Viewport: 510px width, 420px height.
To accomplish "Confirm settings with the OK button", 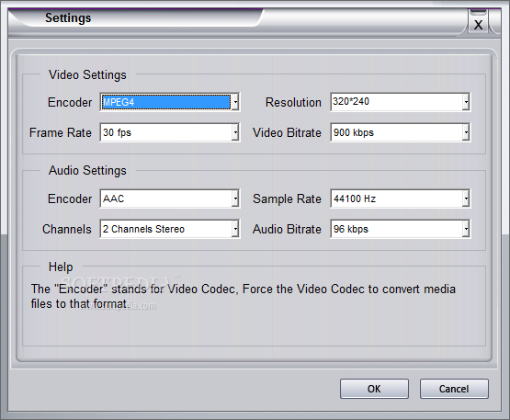I will pos(374,389).
